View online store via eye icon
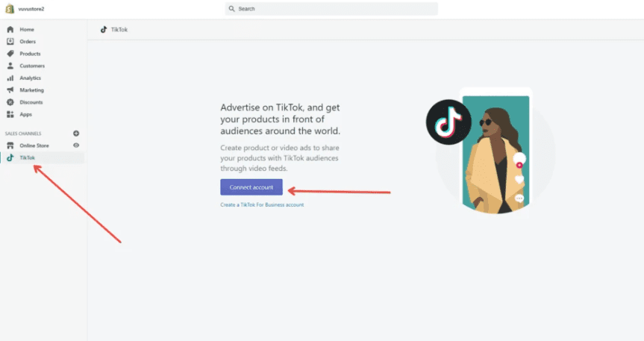The height and width of the screenshot is (341, 644). (x=76, y=146)
